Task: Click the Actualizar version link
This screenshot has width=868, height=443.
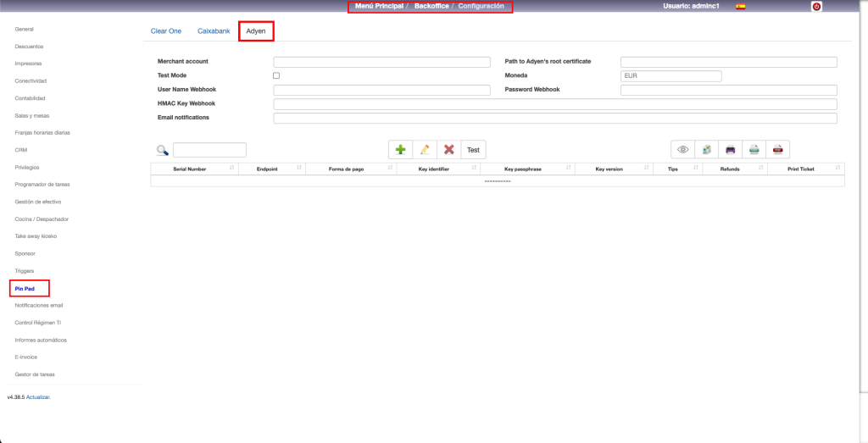Action: pyautogui.click(x=38, y=396)
